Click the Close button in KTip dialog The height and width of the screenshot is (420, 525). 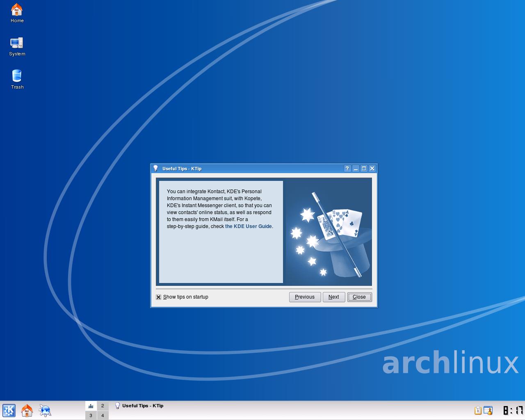point(359,297)
